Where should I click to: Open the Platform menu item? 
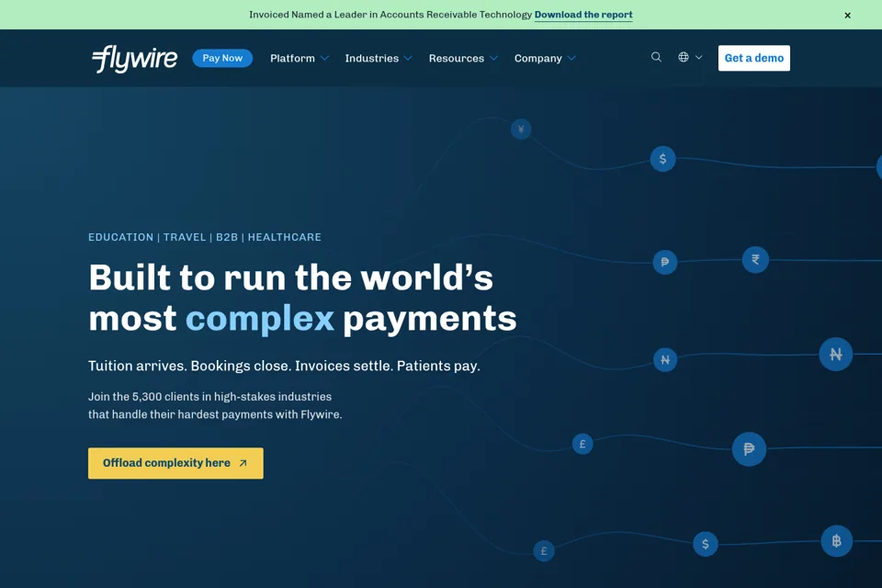(292, 58)
